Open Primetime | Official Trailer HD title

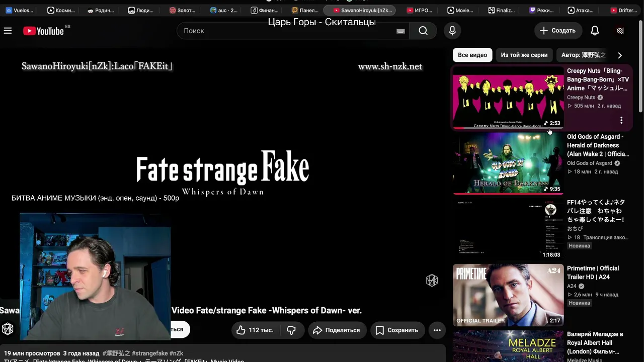pos(593,273)
